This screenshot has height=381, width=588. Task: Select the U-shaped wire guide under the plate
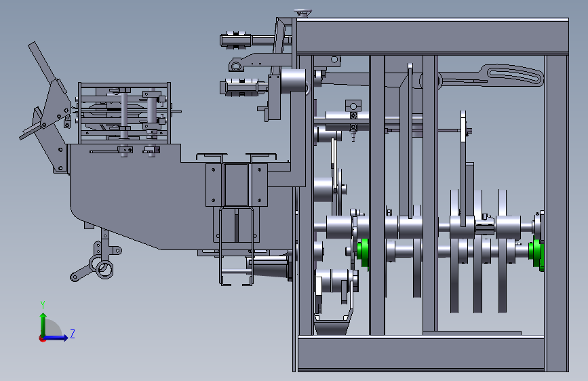point(236,245)
